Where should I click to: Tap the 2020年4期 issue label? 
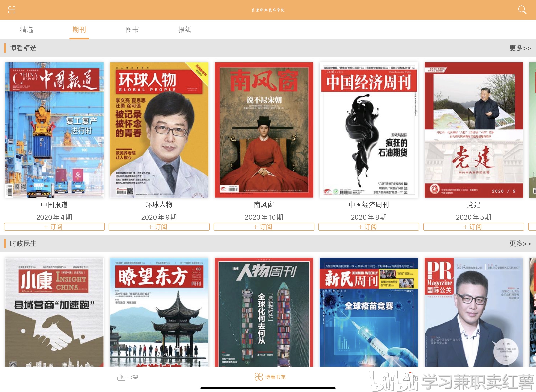tap(54, 217)
